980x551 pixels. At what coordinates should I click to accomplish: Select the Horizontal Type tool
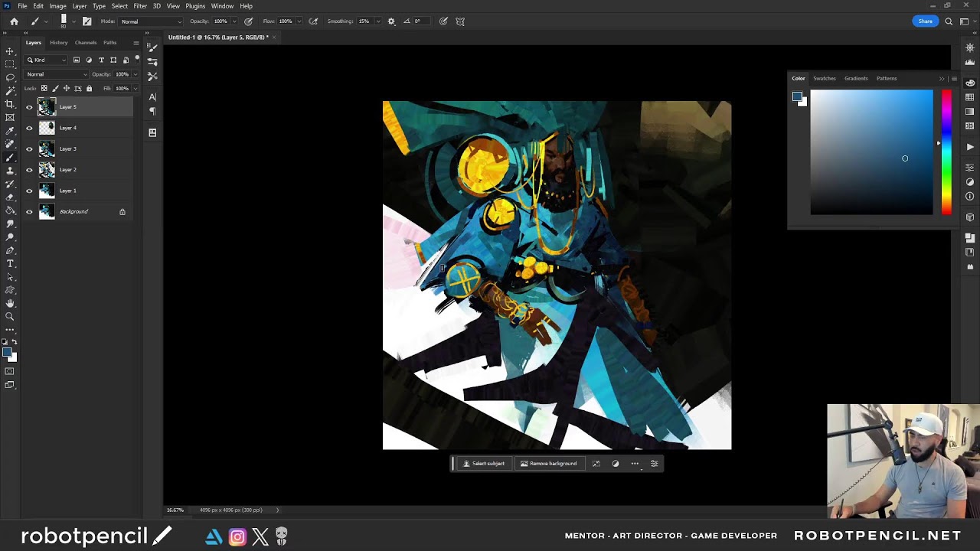click(x=10, y=264)
